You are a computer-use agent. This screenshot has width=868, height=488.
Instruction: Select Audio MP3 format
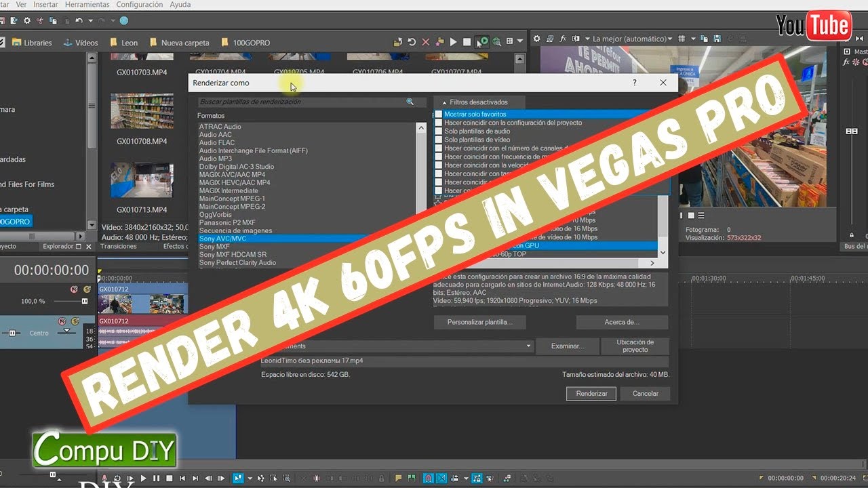click(x=215, y=159)
